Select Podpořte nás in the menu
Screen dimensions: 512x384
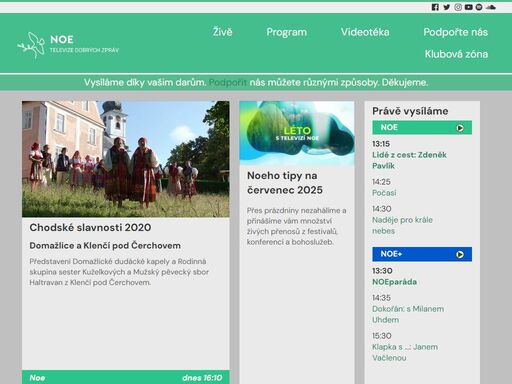coord(456,32)
